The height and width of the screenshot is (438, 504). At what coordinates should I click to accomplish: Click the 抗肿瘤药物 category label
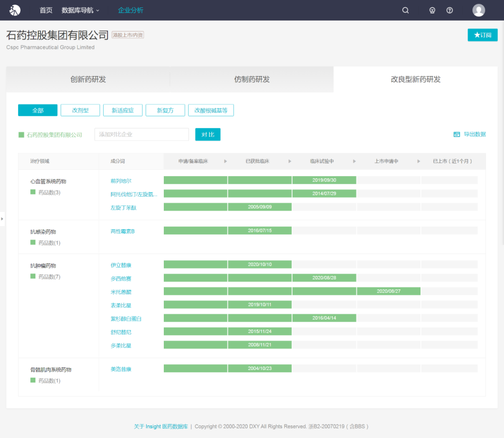pyautogui.click(x=43, y=266)
